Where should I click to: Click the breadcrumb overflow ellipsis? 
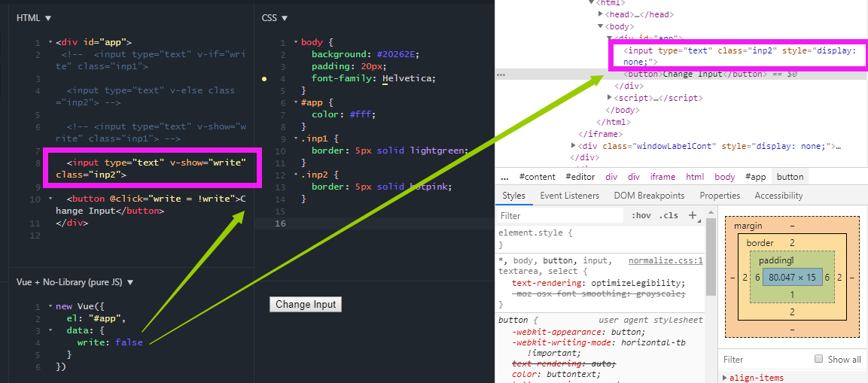coord(504,177)
